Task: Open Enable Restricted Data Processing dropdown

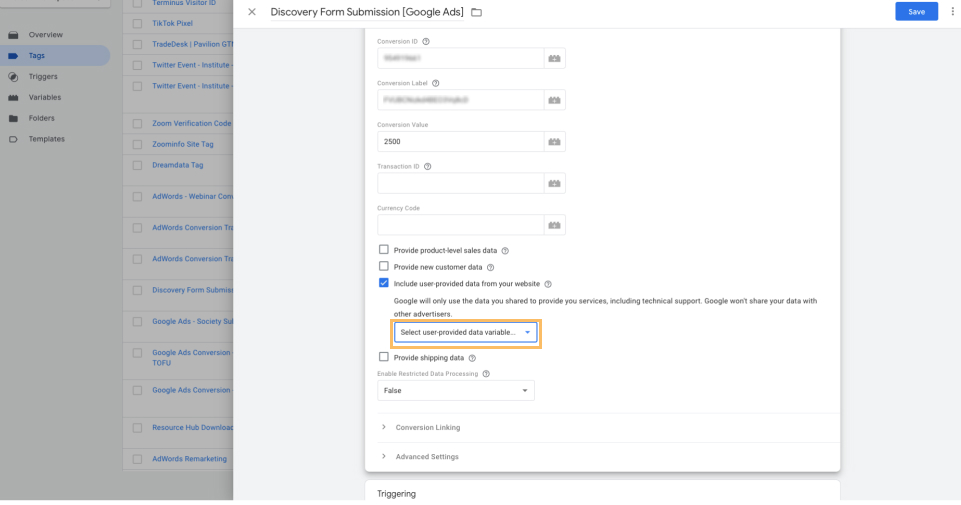Action: tap(455, 390)
